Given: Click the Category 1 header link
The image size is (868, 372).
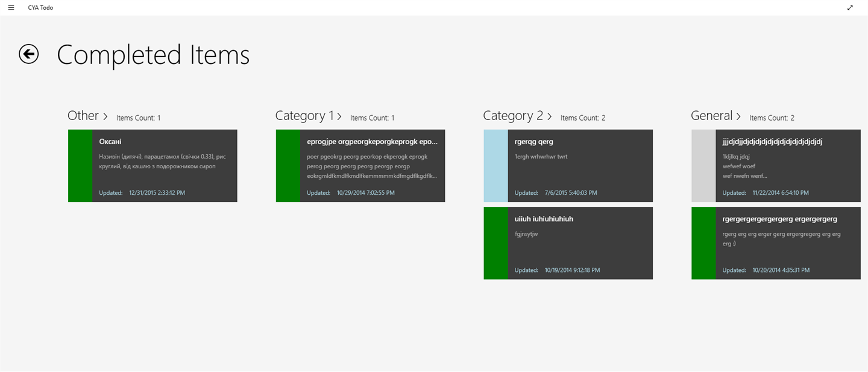Looking at the screenshot, I should [304, 116].
